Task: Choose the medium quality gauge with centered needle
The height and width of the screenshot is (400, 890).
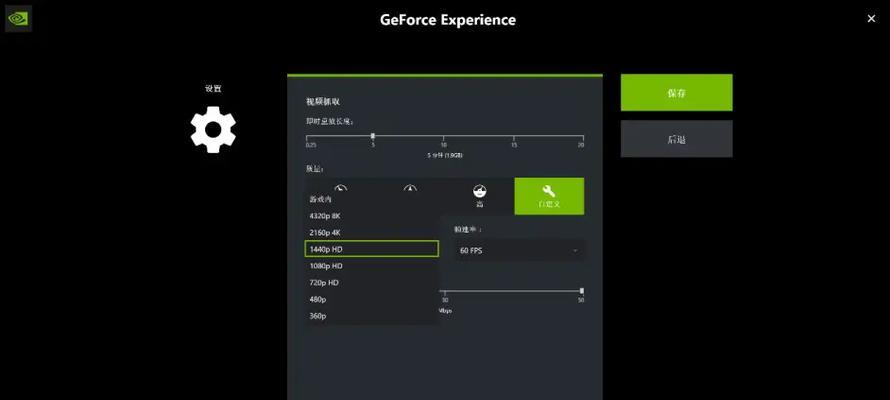Action: tap(410, 187)
